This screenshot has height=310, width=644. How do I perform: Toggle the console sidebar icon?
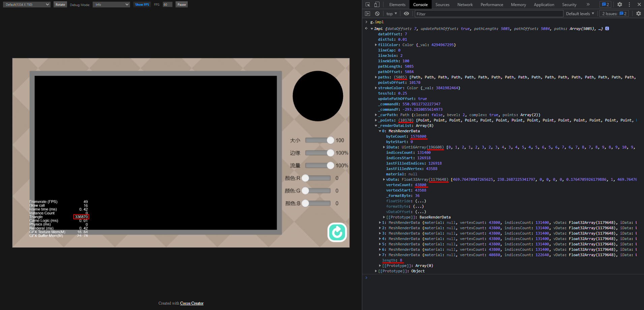pyautogui.click(x=368, y=14)
